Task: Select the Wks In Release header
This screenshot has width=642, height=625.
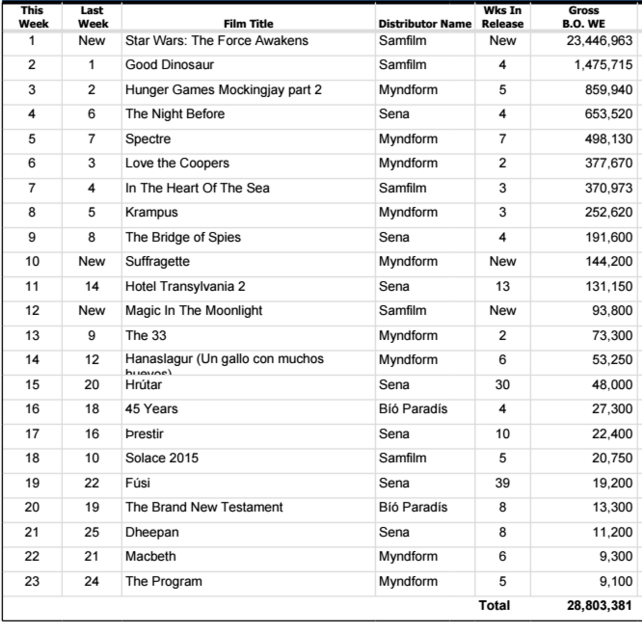Action: tap(502, 17)
